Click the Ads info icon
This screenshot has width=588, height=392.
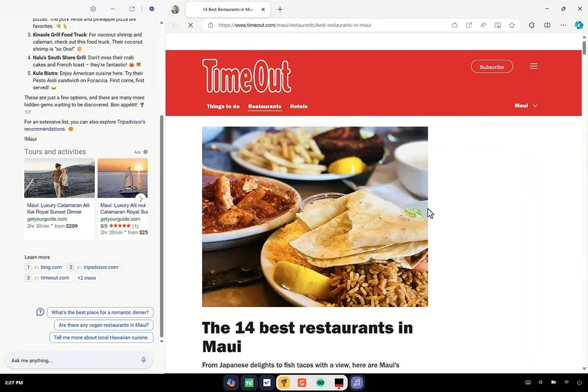[x=145, y=152]
